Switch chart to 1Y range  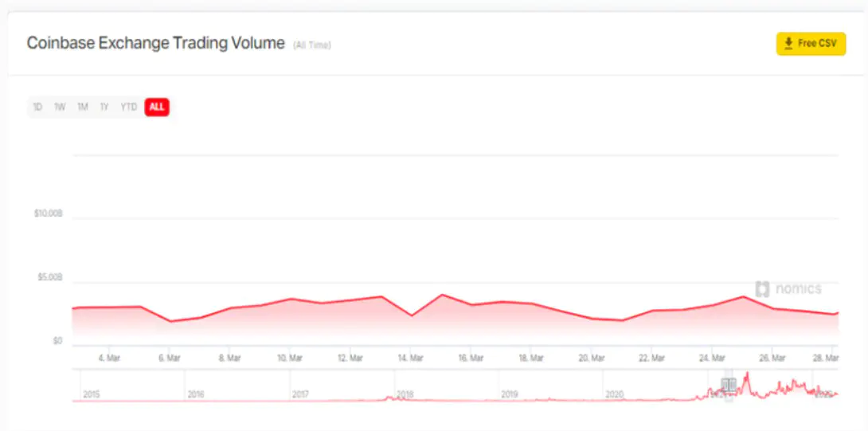[x=104, y=107]
